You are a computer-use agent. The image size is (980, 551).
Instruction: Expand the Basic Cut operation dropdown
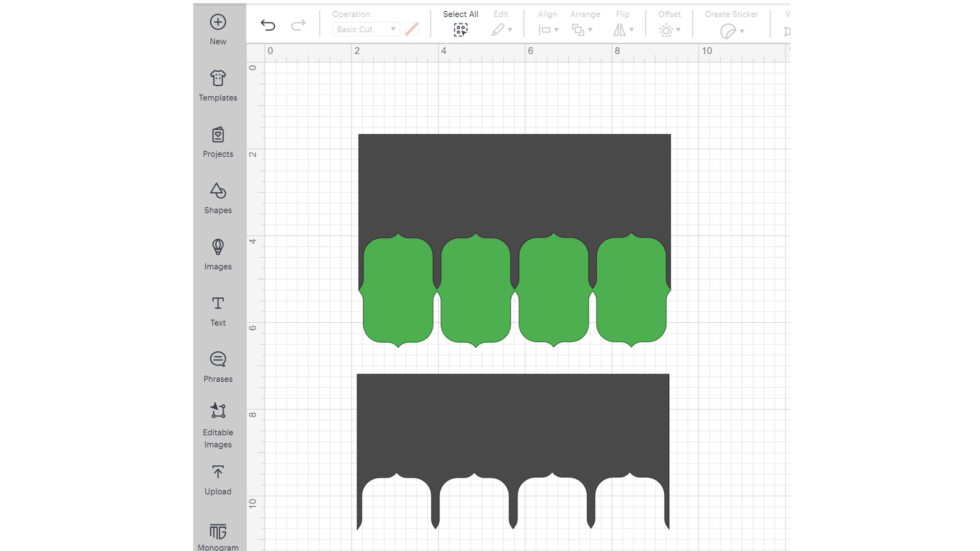(x=366, y=29)
